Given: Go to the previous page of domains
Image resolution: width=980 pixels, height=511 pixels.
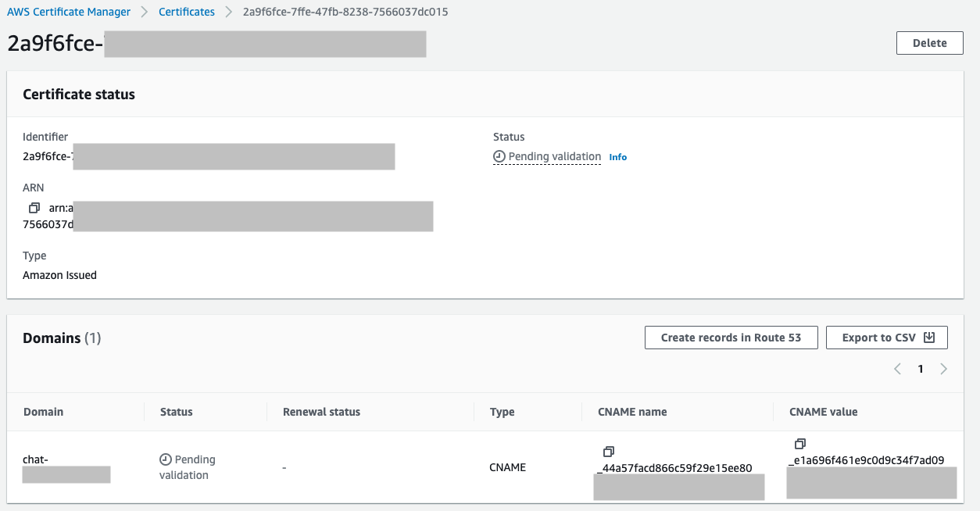Looking at the screenshot, I should pyautogui.click(x=898, y=369).
